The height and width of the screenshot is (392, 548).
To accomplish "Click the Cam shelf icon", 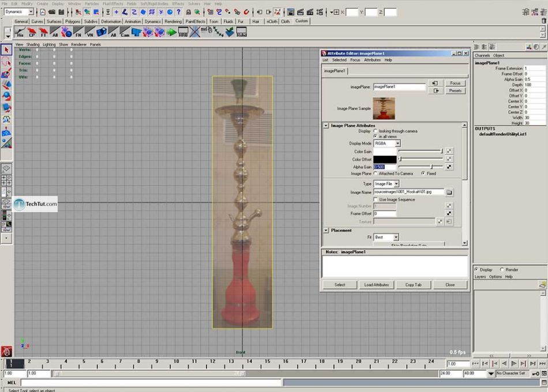I will coord(125,32).
